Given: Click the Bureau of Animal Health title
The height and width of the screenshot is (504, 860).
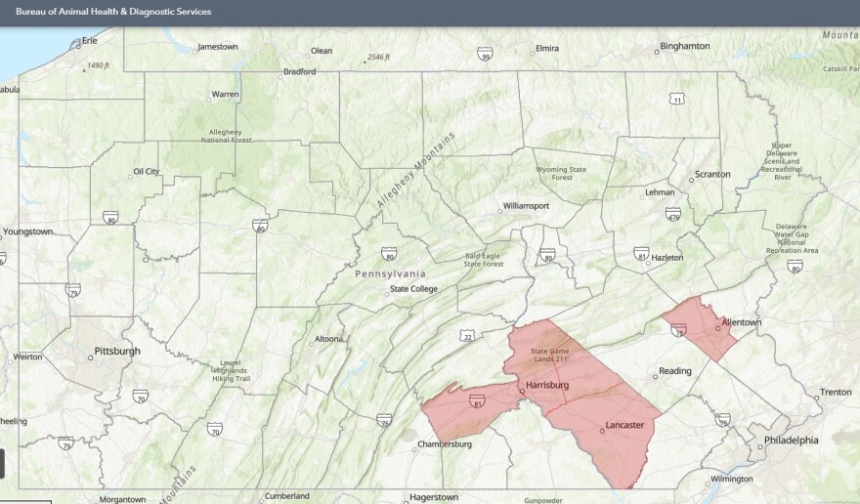Looking at the screenshot, I should click(x=113, y=12).
